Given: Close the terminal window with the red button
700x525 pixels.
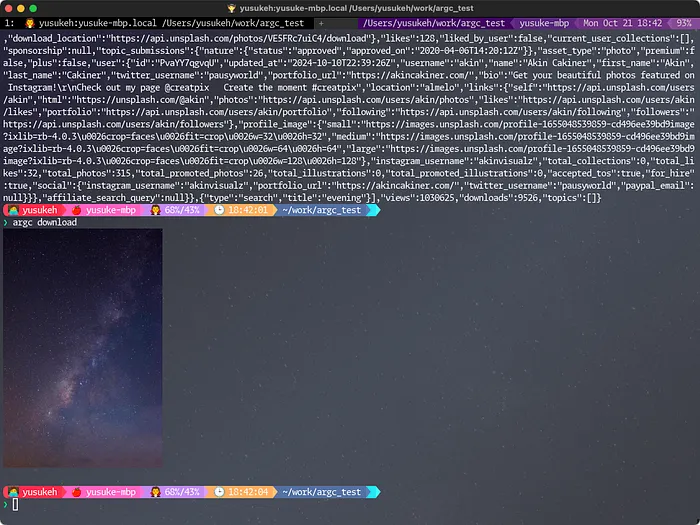Looking at the screenshot, I should (x=8, y=8).
